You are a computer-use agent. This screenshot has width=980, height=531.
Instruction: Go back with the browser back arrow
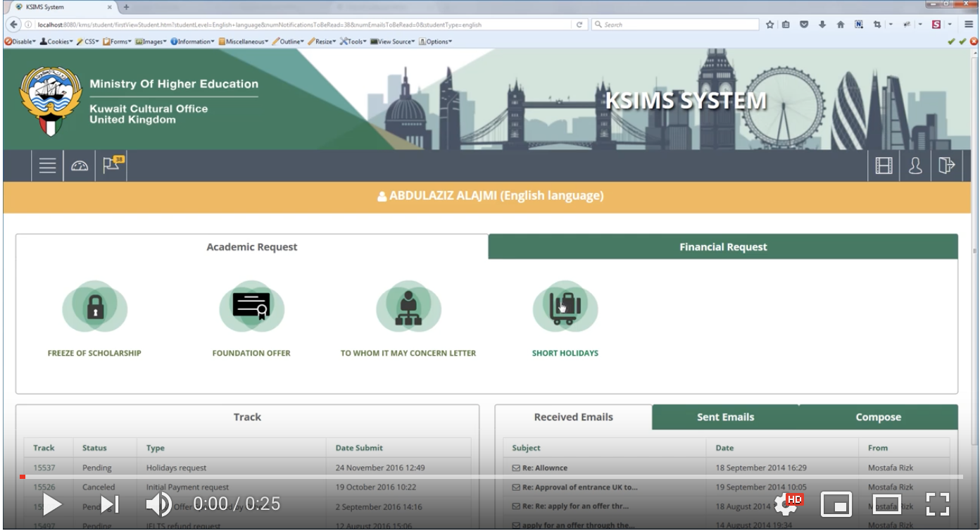tap(14, 24)
